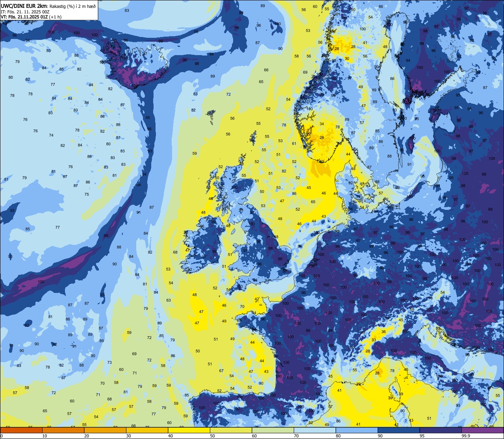Click the 50–60% yellow-green legend swatch
The image size is (504, 439).
coord(231,430)
